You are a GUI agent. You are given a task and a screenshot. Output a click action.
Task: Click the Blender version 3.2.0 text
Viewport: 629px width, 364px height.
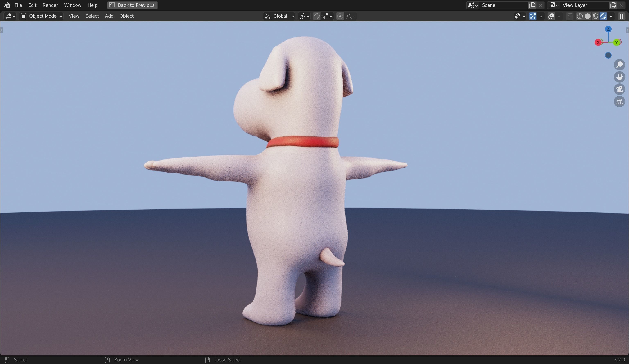619,359
